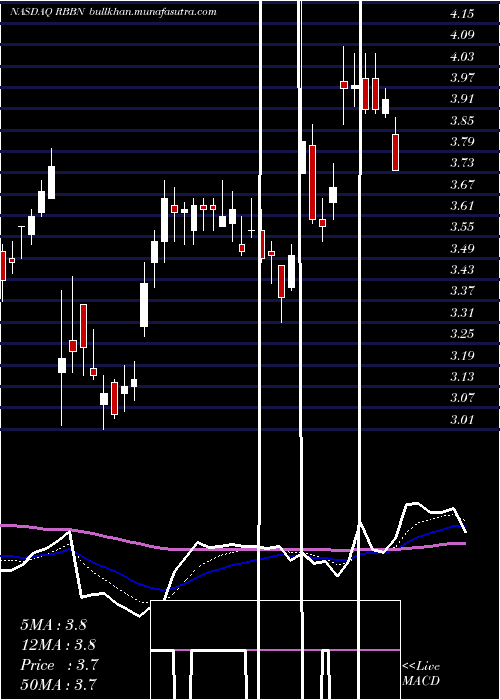Click the 3.13 price axis label
The image size is (500, 700).
coord(462,377)
